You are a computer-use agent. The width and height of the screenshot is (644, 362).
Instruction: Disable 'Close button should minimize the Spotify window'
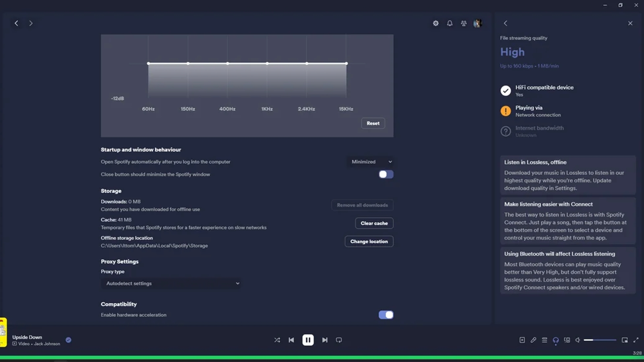pos(385,174)
